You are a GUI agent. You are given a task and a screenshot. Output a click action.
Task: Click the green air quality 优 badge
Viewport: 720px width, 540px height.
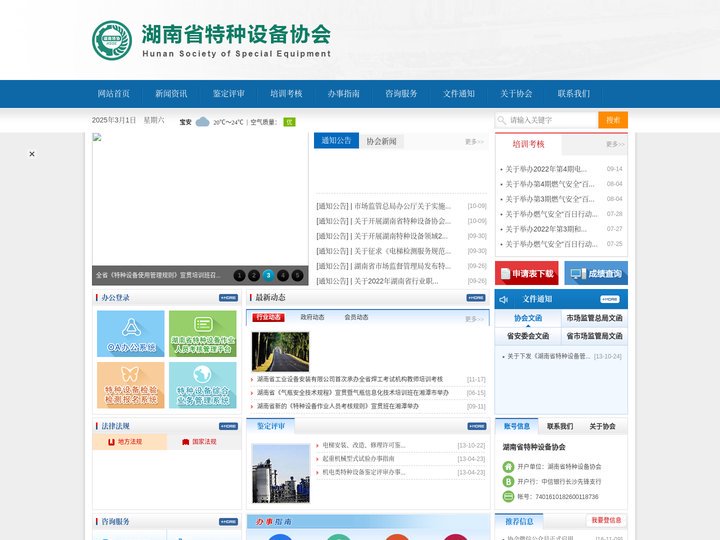pyautogui.click(x=289, y=122)
